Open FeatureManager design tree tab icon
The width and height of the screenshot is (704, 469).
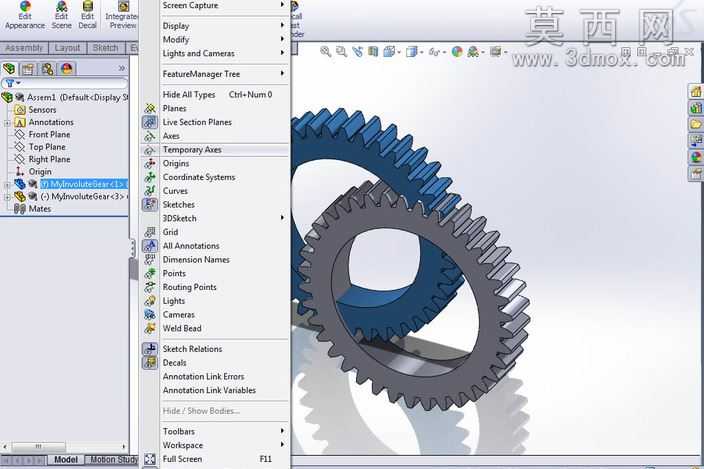[x=9, y=69]
